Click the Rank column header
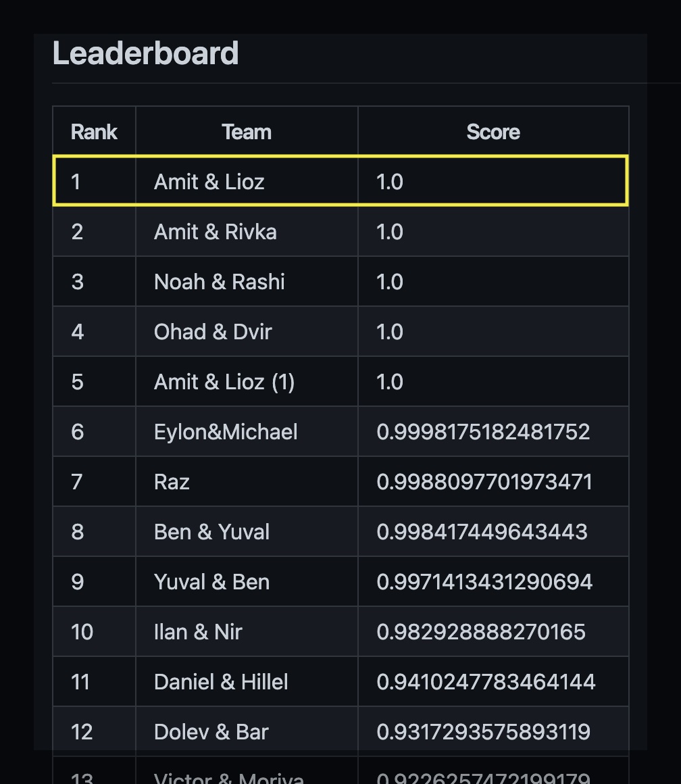This screenshot has height=784, width=681. 94,132
